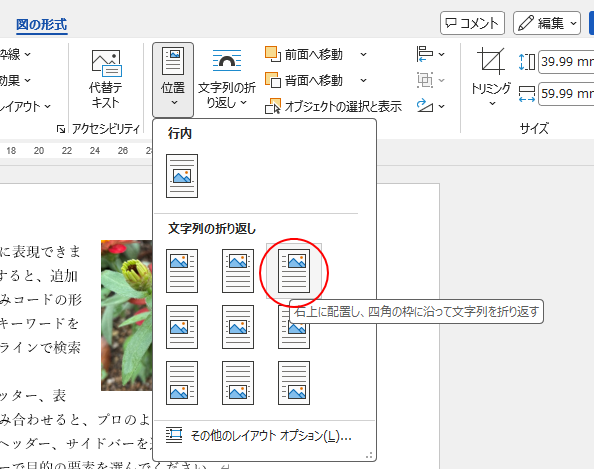Click 前面へ移動 bring forward button
Image resolution: width=594 pixels, height=469 pixels.
[304, 54]
